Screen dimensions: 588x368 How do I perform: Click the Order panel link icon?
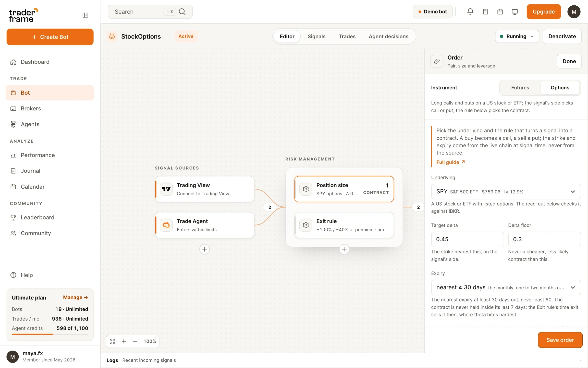tap(437, 61)
